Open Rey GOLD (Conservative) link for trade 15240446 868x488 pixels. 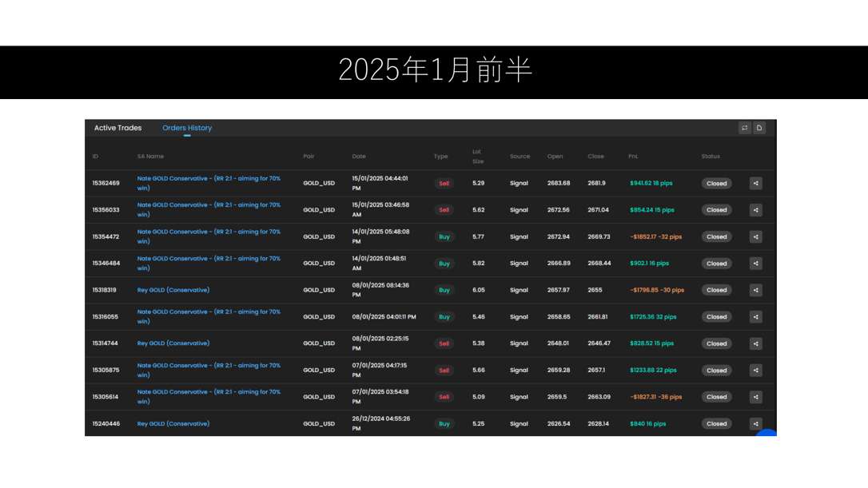[x=173, y=424]
